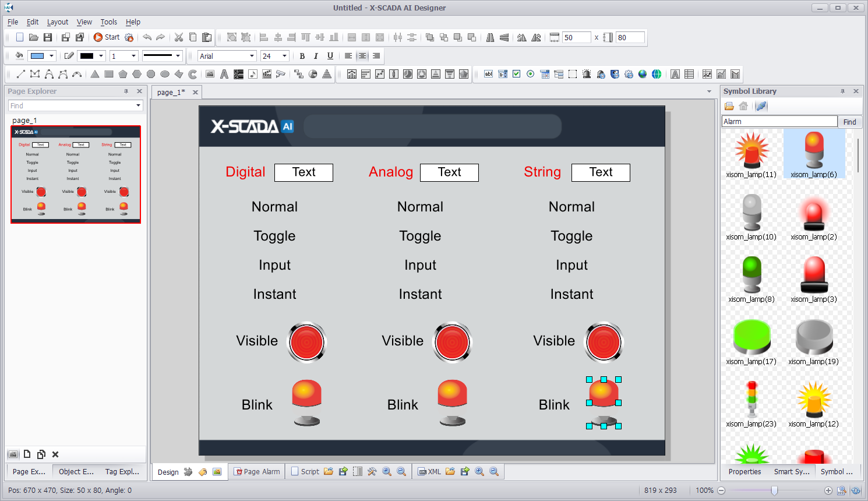The image size is (868, 501).
Task: Open the Tools menu
Action: click(109, 22)
